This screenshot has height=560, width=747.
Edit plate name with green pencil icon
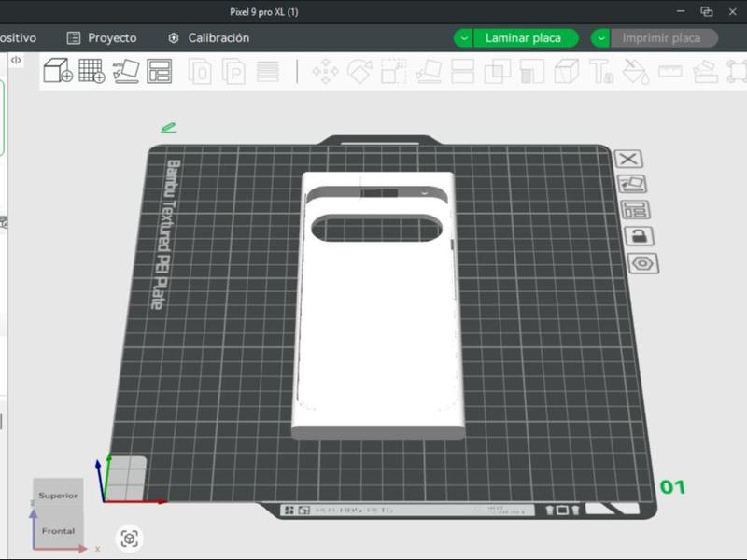(169, 128)
